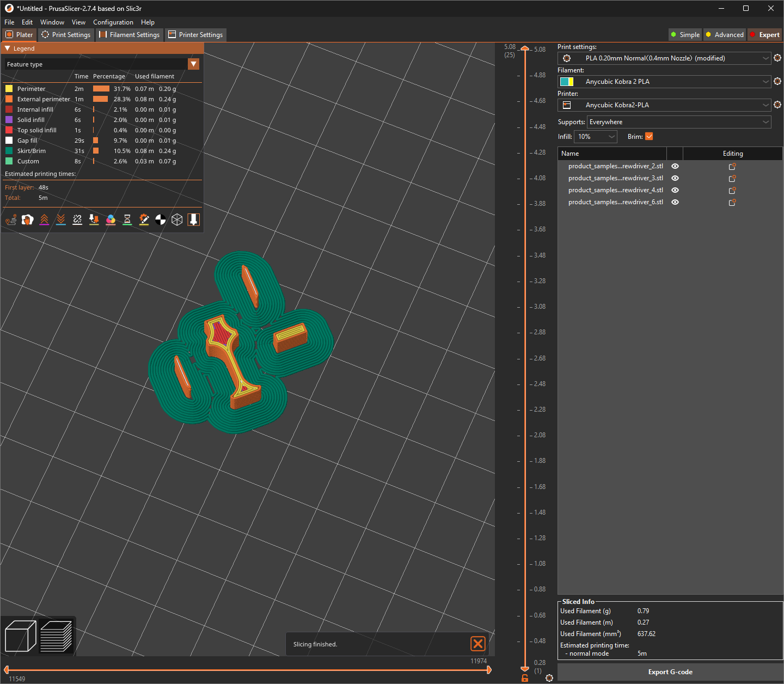Collapse the Legend panel
The width and height of the screenshot is (784, 684).
tap(8, 48)
